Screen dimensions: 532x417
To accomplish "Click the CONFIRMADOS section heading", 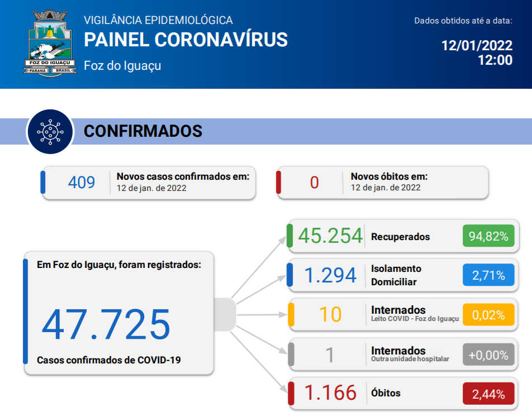I will [x=143, y=131].
